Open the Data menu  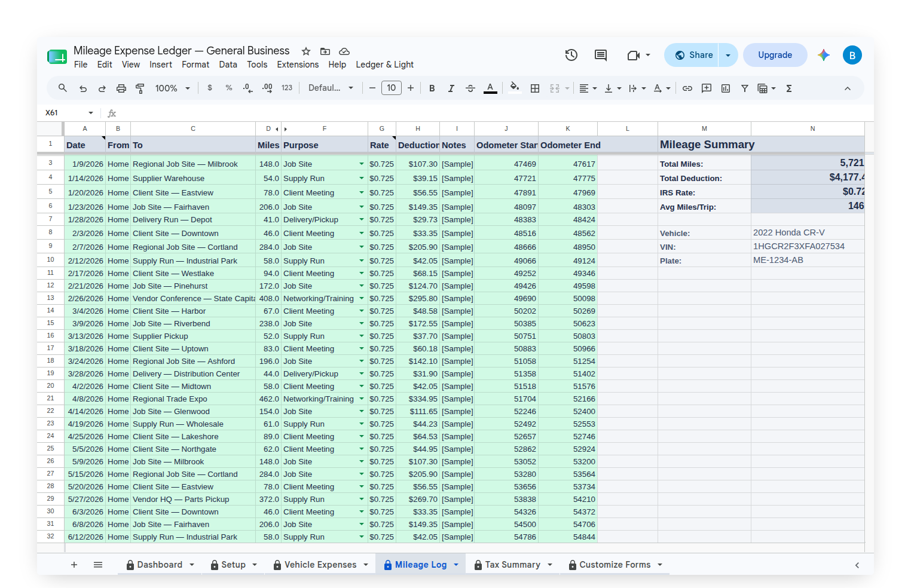click(228, 65)
